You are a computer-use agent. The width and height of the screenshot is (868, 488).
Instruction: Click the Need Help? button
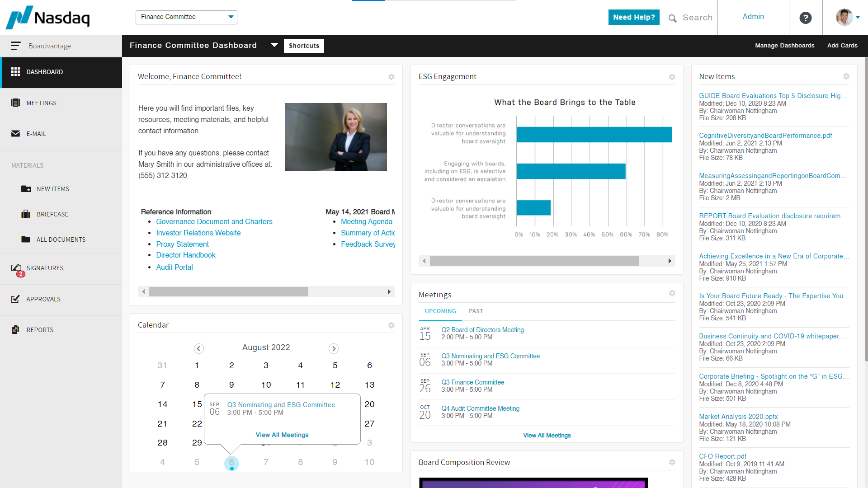(x=633, y=17)
